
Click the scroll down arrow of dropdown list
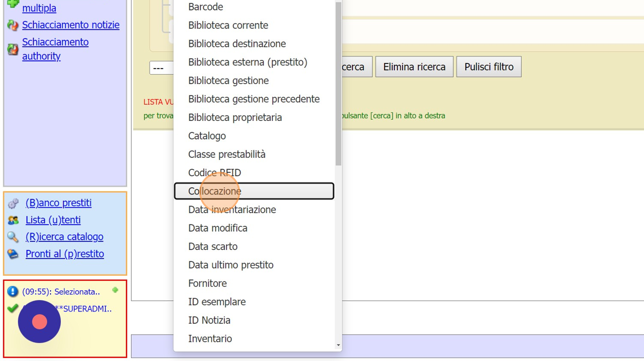(x=339, y=345)
